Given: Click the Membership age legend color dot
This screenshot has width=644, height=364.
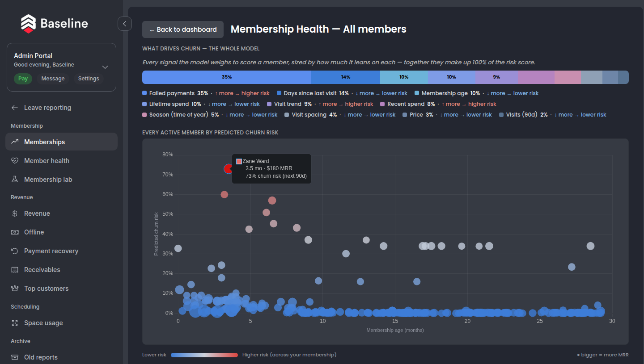Looking at the screenshot, I should [417, 93].
